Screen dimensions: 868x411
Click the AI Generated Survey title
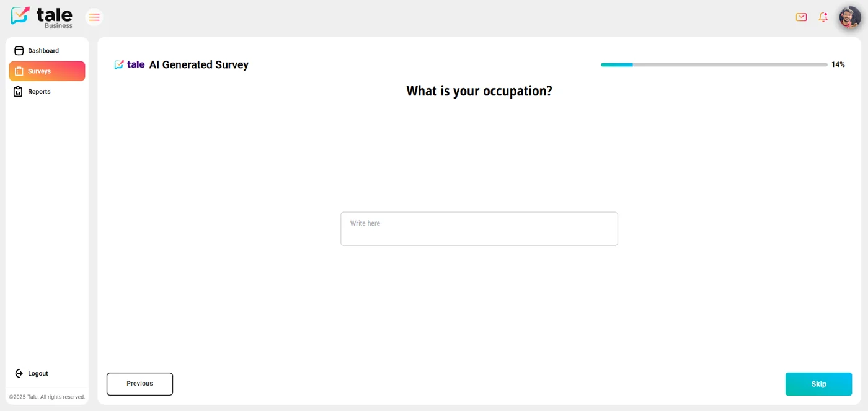(x=198, y=64)
